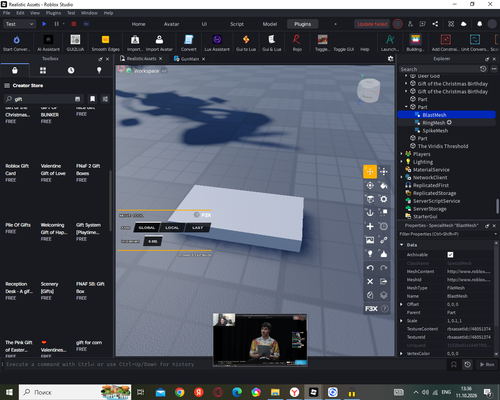
Task: Select the F3X Weld link tool
Action: (x=384, y=240)
